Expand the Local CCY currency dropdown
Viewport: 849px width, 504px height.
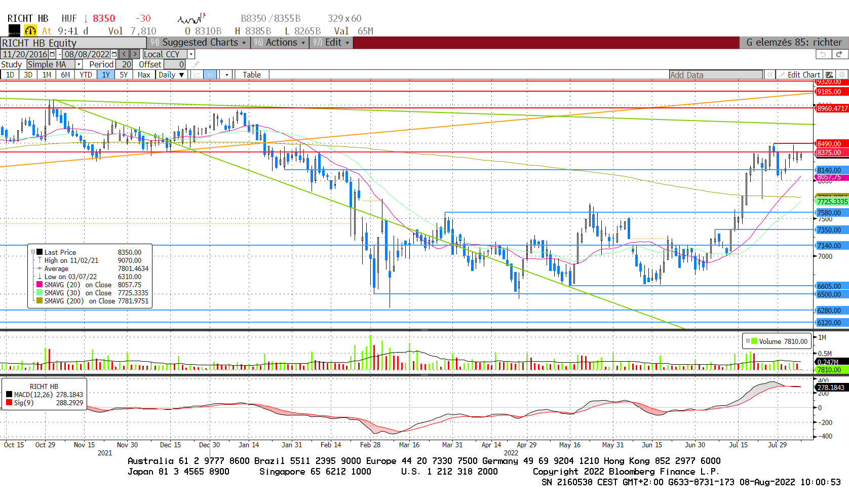[191, 54]
